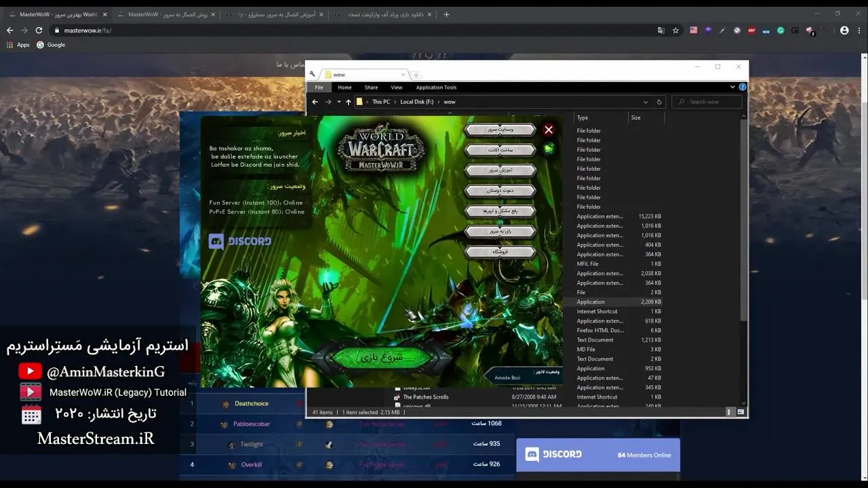Open the Deathchoice player link
868x488 pixels.
pos(252,403)
